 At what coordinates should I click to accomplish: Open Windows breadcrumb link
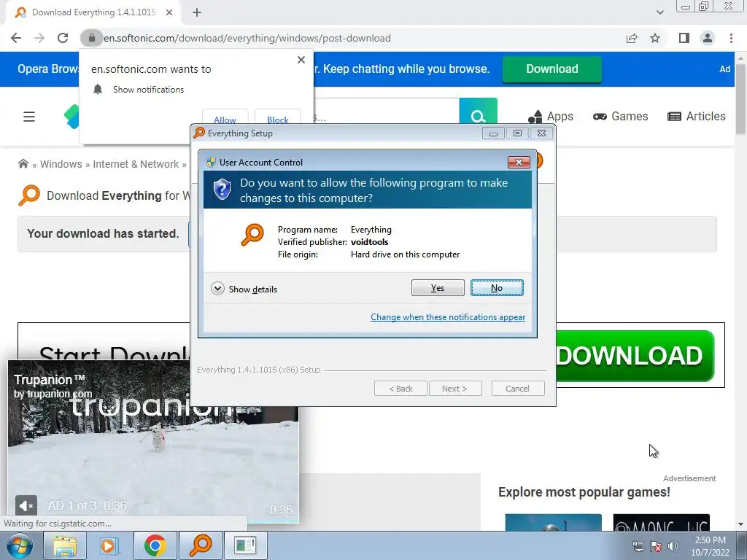[x=61, y=164]
